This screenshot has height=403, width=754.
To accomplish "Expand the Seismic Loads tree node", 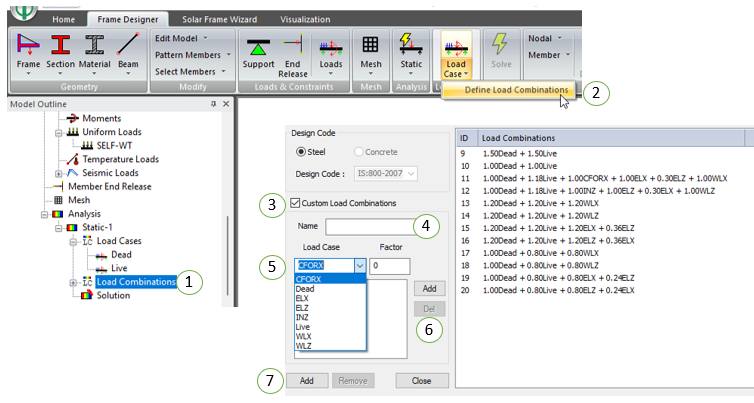I will pyautogui.click(x=58, y=173).
